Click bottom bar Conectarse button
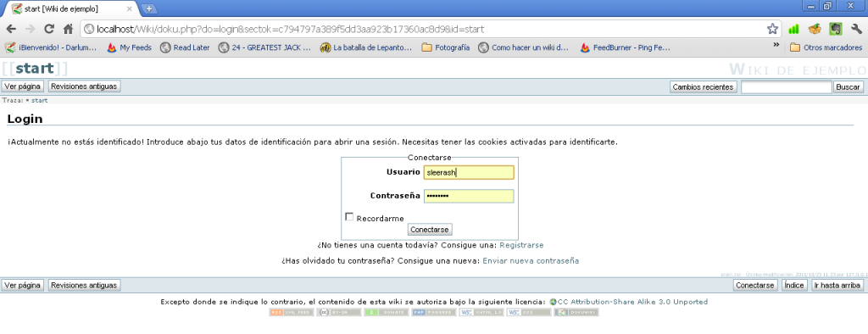The image size is (868, 334). click(x=755, y=286)
